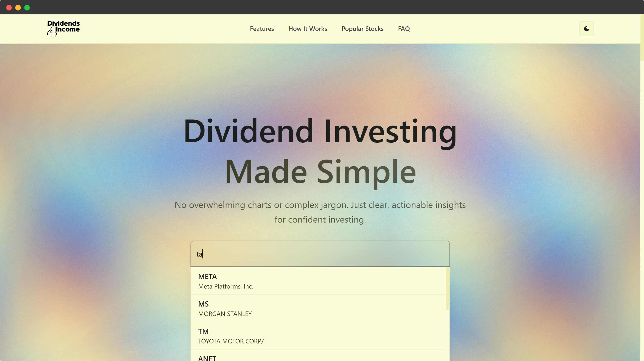
Task: Choose TM Toyota Motor Corp suggestion
Action: 318,336
